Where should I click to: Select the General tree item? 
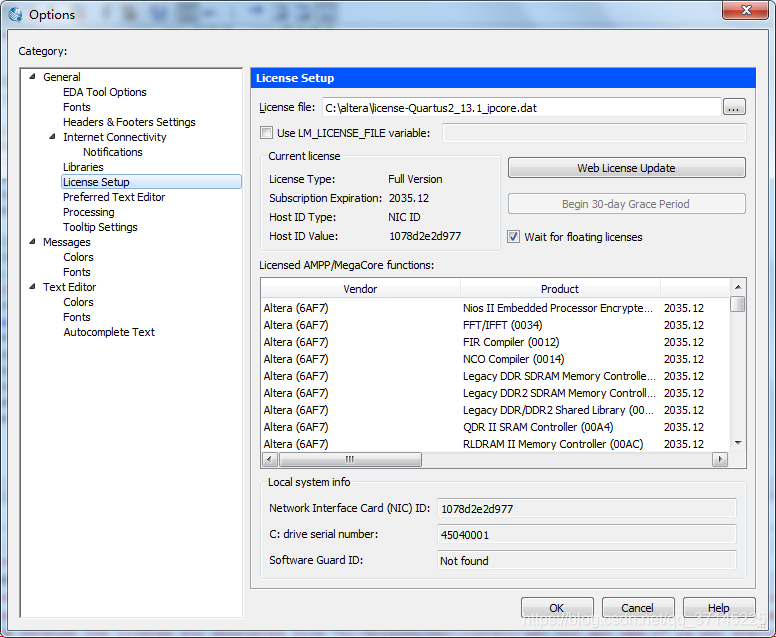point(61,77)
